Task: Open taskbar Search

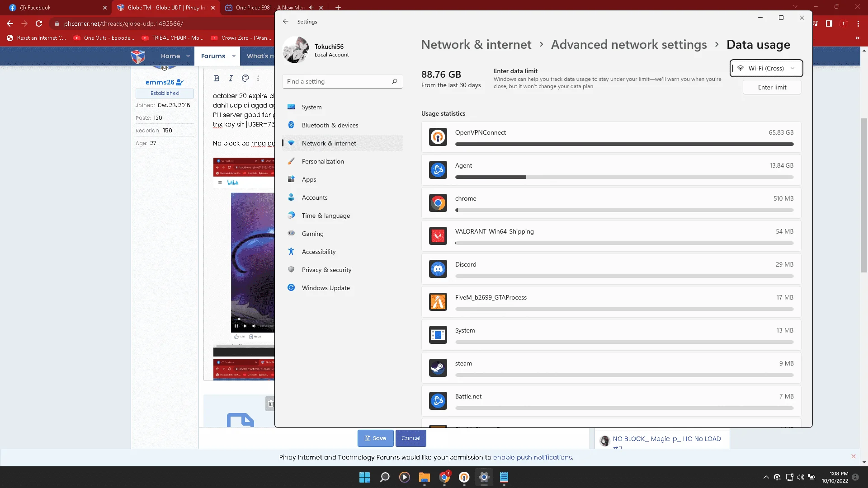Action: click(x=385, y=477)
